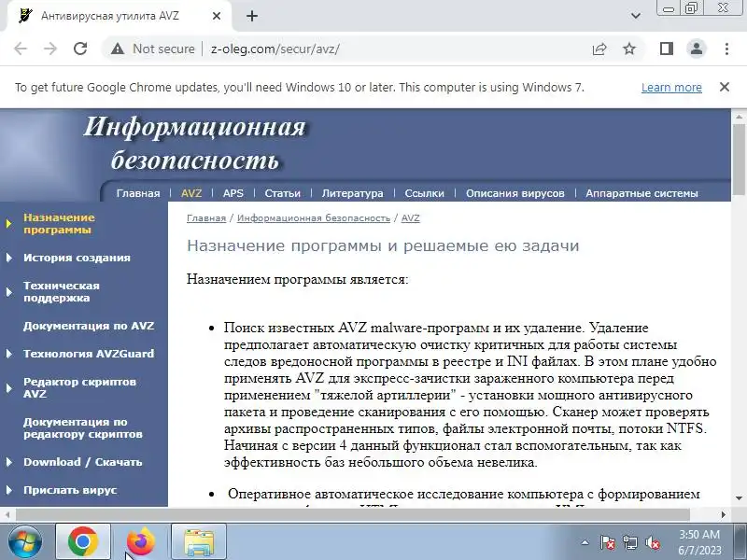
Task: Click vertical scrollbar up arrow
Action: click(739, 116)
